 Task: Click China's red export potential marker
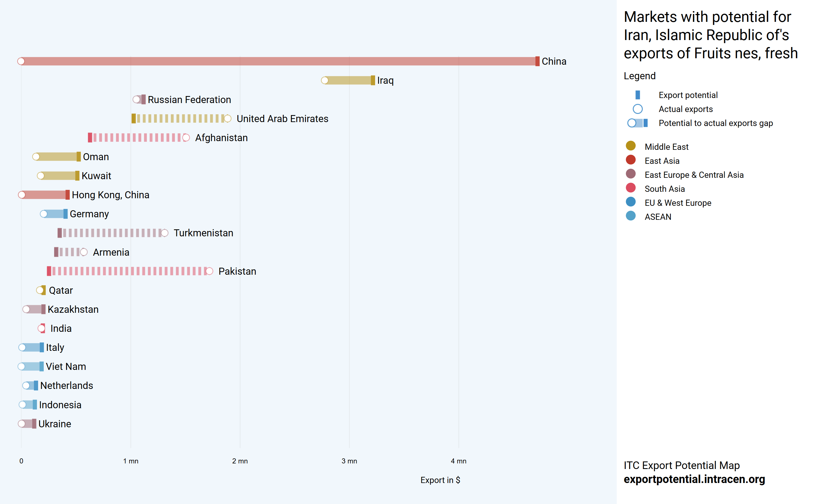click(537, 61)
